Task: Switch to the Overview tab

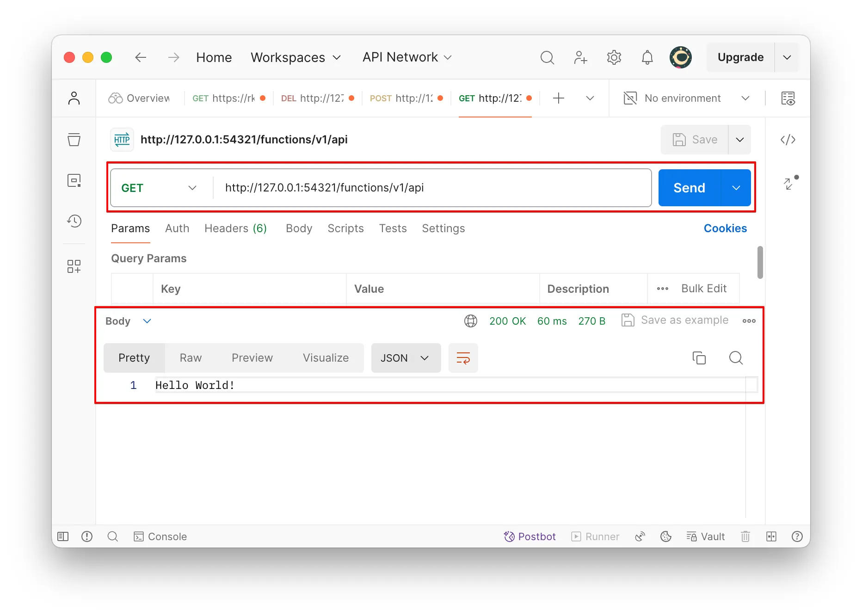Action: 140,98
